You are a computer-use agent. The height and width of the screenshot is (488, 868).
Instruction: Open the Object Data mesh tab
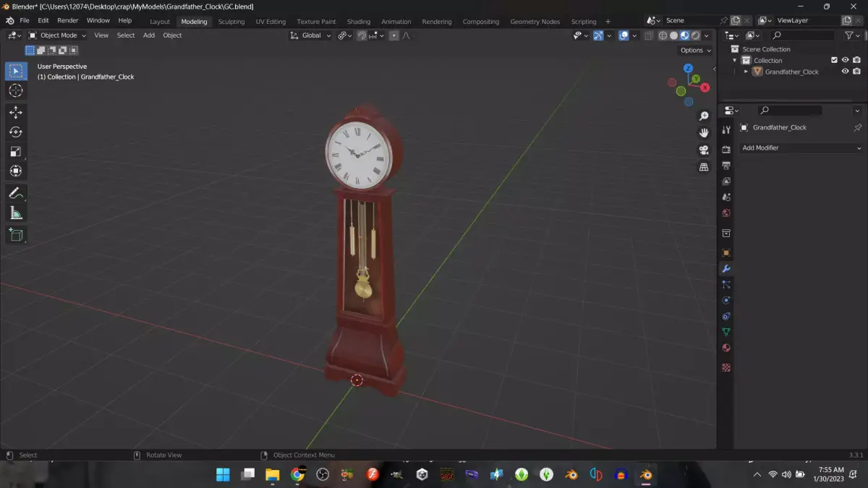point(726,332)
